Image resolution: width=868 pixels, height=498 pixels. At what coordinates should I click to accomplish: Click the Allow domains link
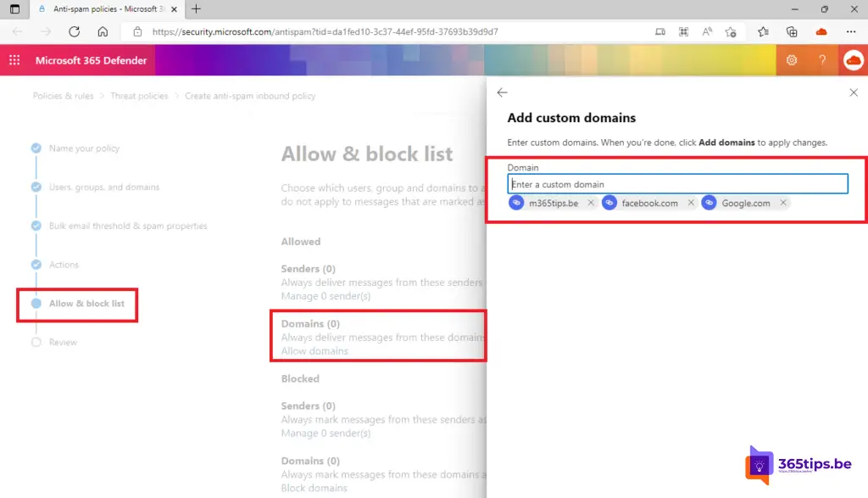click(x=314, y=351)
